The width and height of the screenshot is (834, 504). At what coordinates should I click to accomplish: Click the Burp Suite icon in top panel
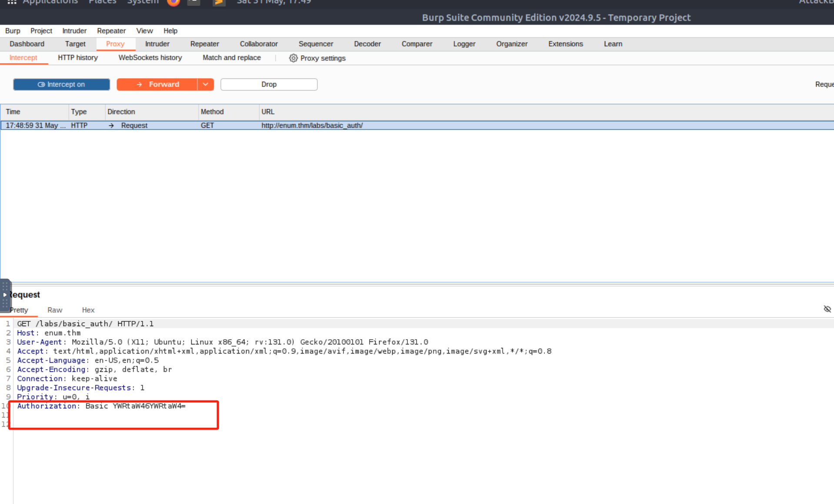pyautogui.click(x=219, y=2)
